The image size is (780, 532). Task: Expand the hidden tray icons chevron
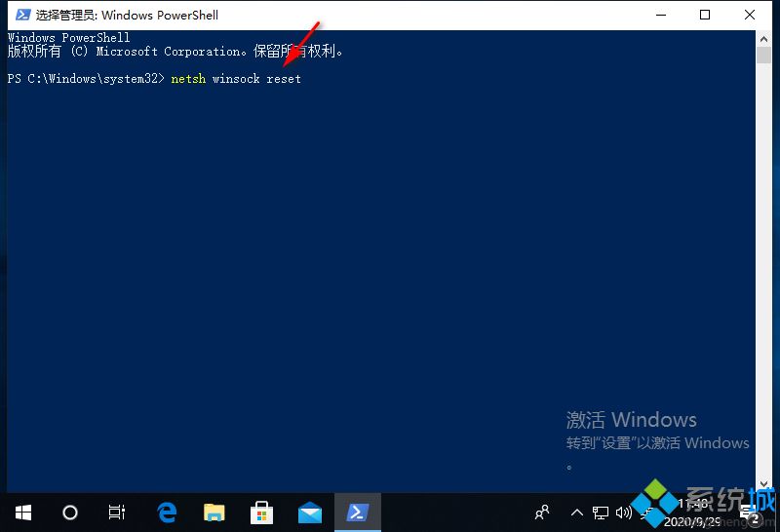click(x=577, y=513)
